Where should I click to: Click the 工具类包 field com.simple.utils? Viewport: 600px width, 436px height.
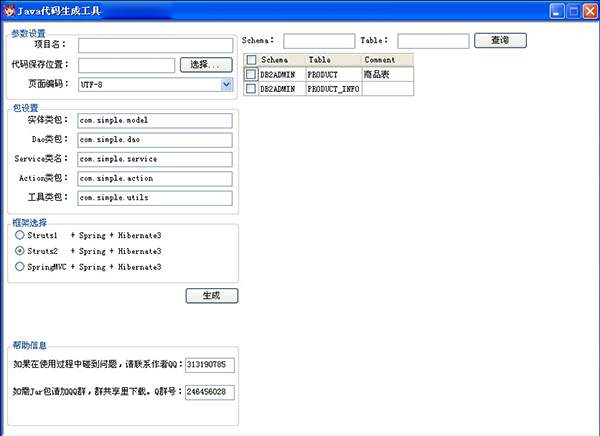[155, 198]
